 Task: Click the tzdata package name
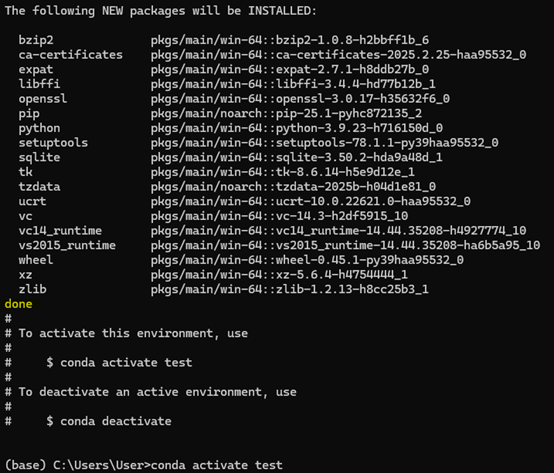point(39,187)
